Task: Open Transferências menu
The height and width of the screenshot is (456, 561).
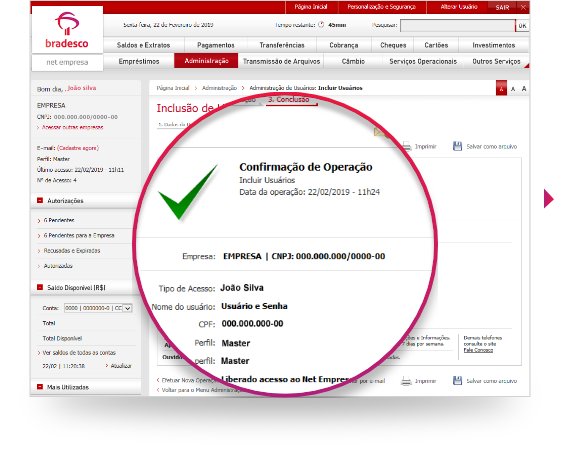Action: point(282,45)
